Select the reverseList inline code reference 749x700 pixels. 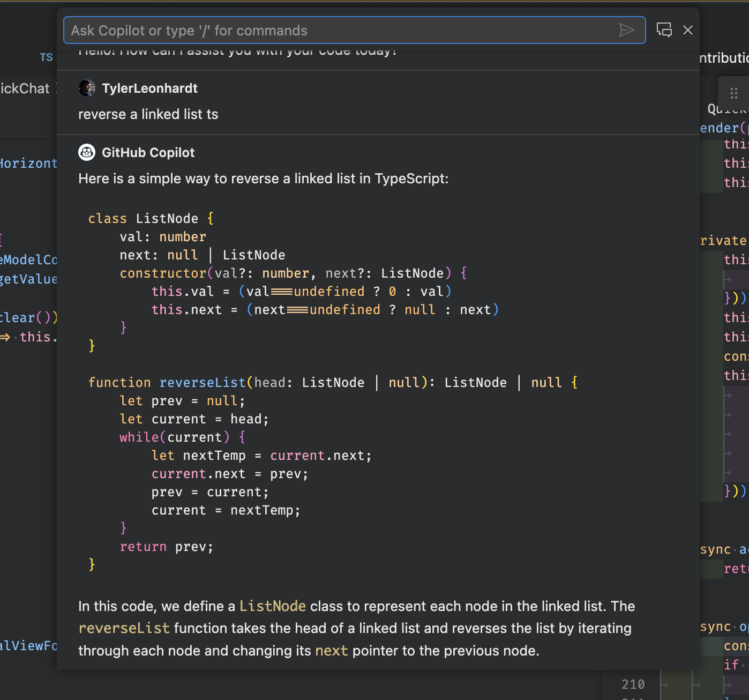[124, 628]
